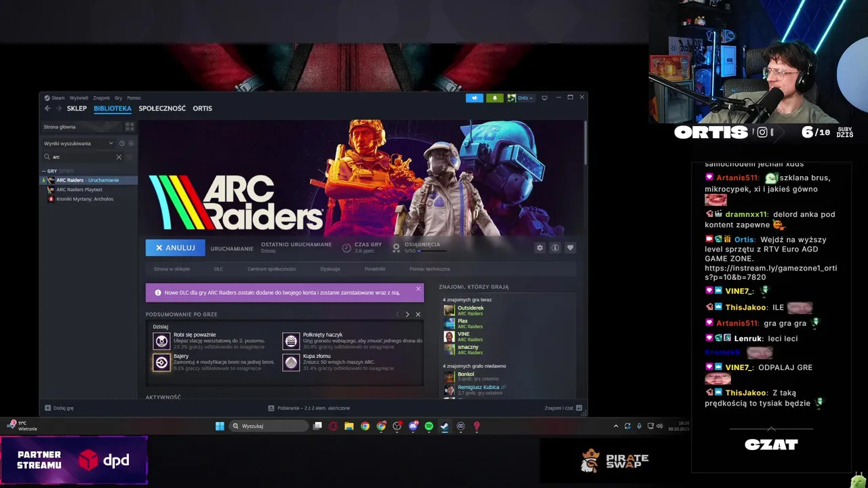Open the announcements megaphone button

coord(475,98)
